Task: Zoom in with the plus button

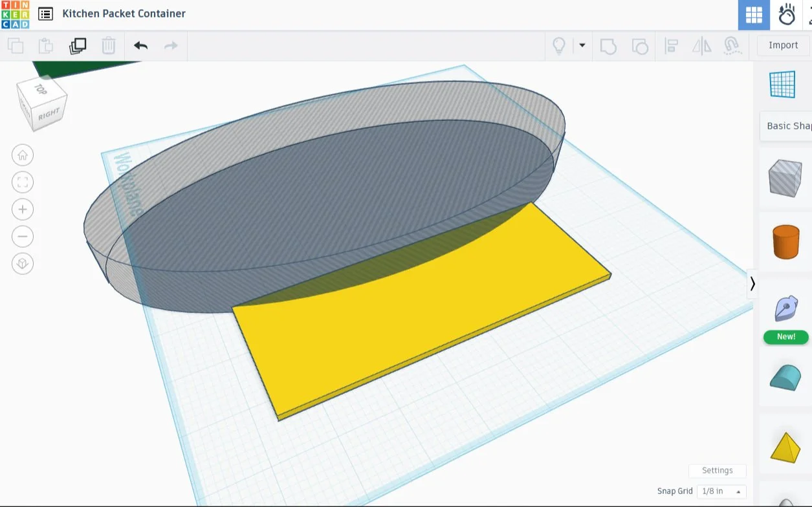Action: coord(23,210)
